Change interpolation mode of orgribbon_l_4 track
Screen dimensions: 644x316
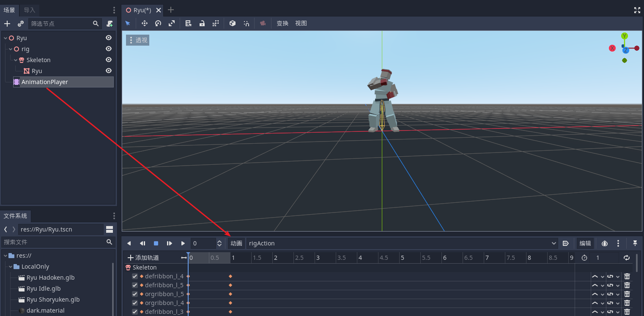pyautogui.click(x=598, y=303)
